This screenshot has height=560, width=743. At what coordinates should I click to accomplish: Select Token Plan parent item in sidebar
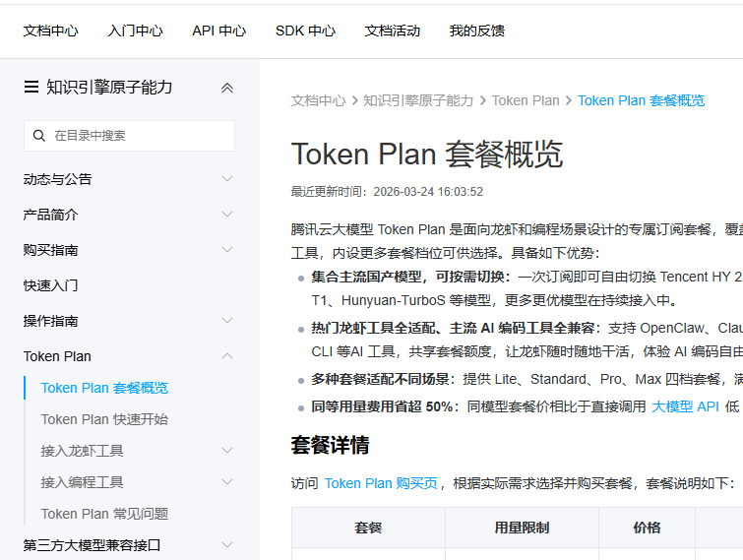click(57, 356)
